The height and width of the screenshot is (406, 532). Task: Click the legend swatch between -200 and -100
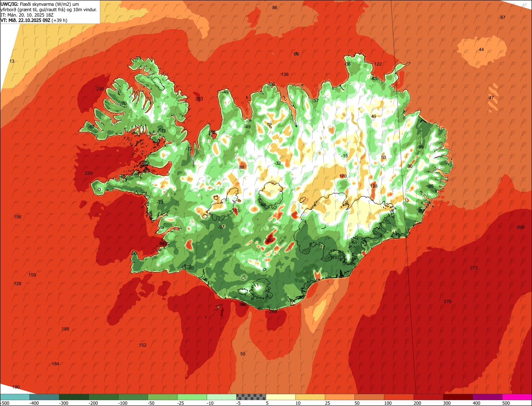103,397
